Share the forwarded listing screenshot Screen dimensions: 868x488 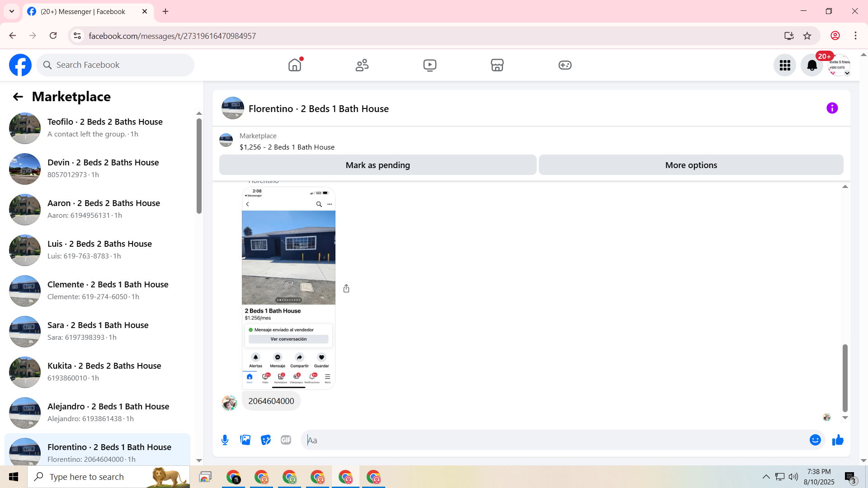click(346, 288)
